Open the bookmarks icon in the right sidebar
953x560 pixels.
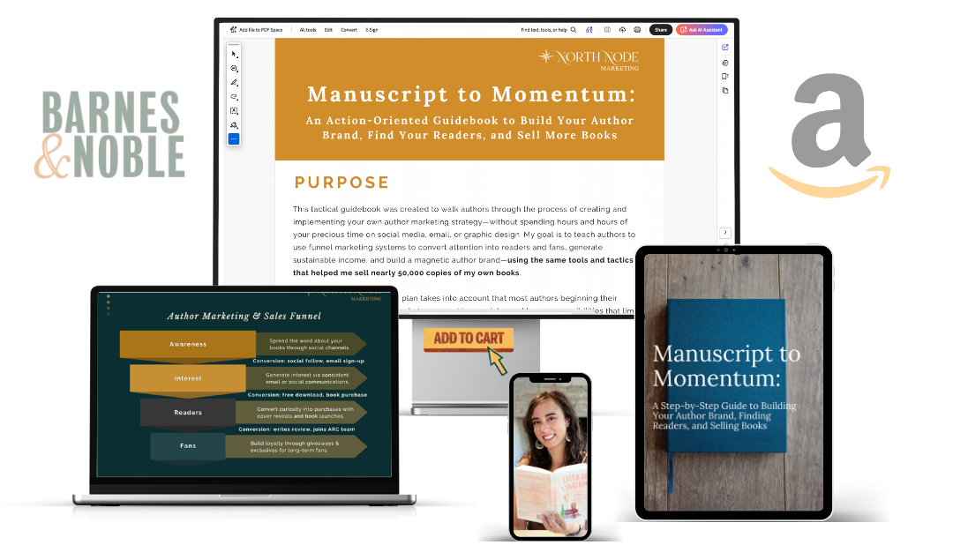click(725, 77)
